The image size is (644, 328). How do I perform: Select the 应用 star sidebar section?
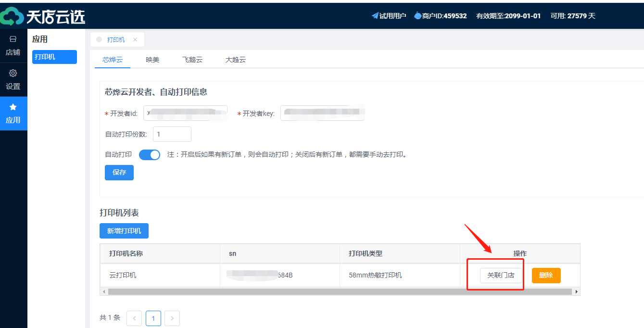13,114
